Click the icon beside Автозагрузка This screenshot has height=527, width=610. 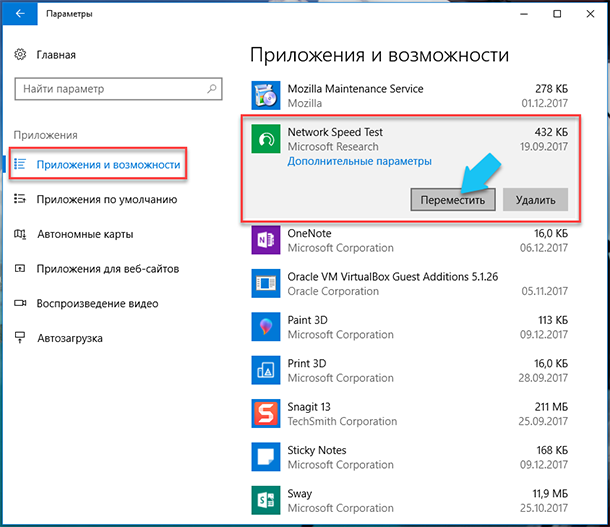20,338
